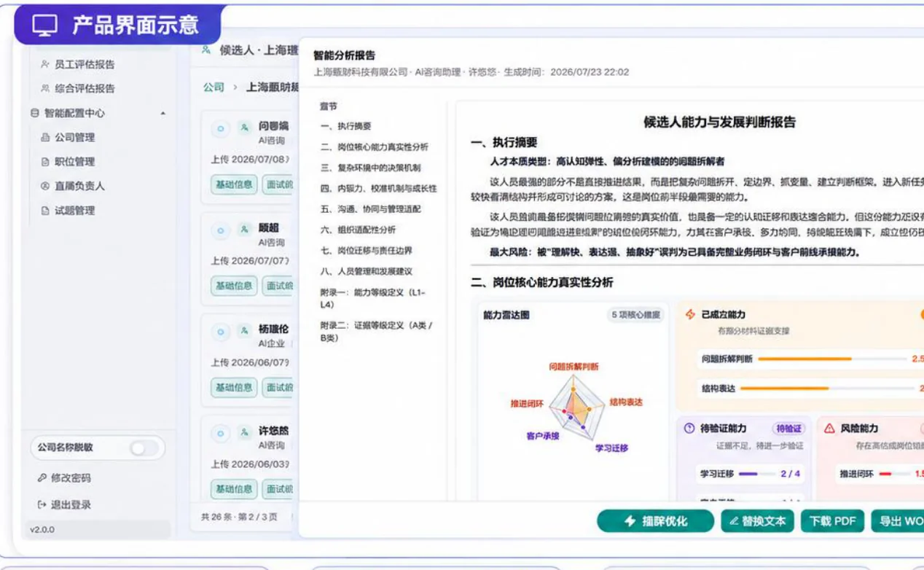This screenshot has height=570, width=924.
Task: Open 基础信息 tag on card dated 2026/07/07
Action: coord(234,286)
